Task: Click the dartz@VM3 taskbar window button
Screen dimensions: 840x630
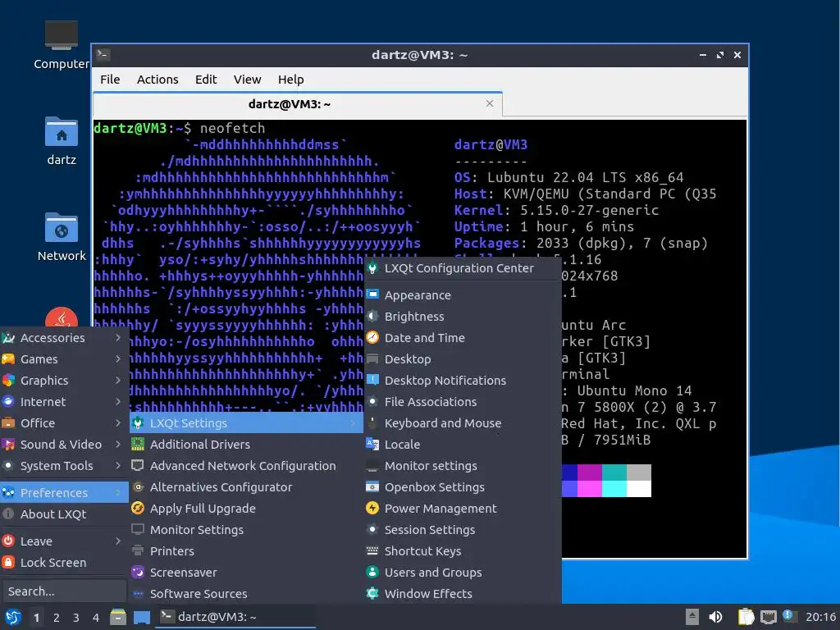Action: click(235, 617)
